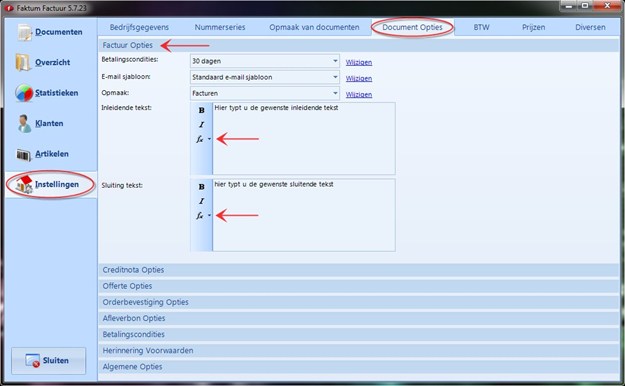Expand the Herinnering Voorwaarden section
The image size is (625, 386).
(358, 351)
